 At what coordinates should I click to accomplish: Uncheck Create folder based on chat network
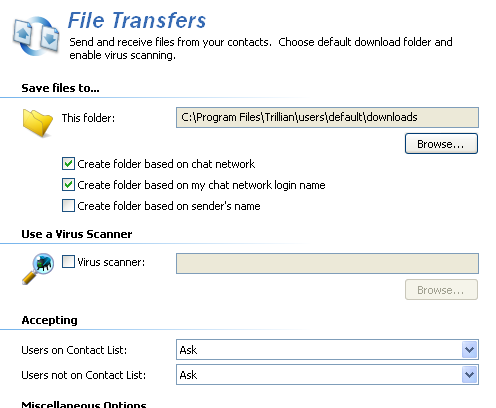[x=68, y=164]
